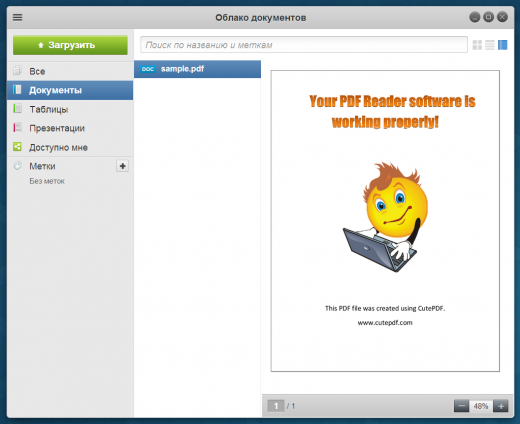Click the Метки tag icon

coord(17,166)
